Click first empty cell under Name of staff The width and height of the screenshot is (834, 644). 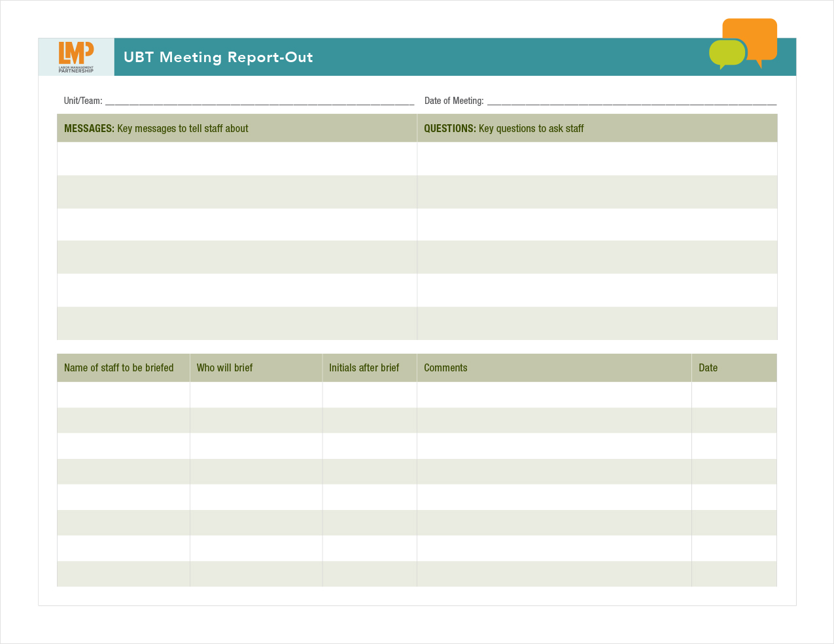click(x=123, y=395)
